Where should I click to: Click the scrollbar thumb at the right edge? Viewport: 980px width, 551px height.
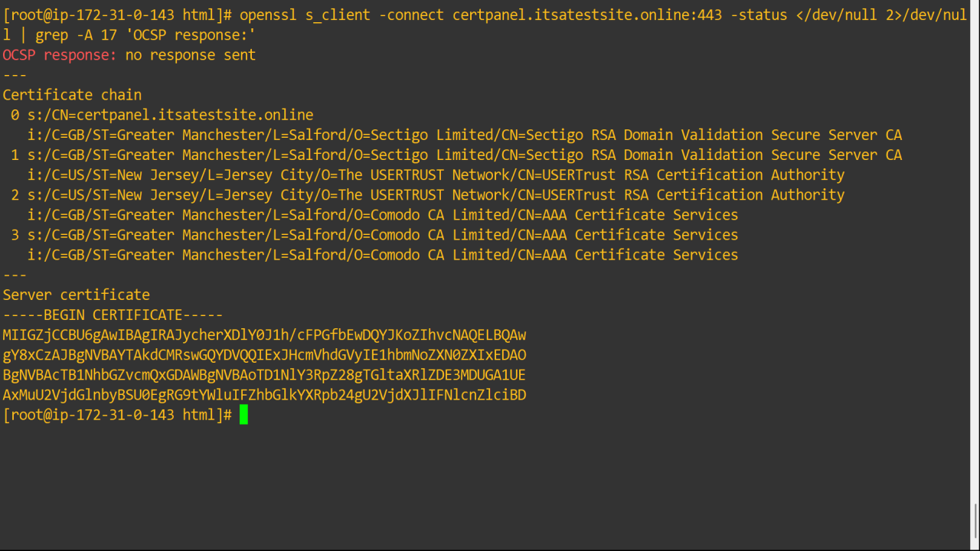coord(975,522)
